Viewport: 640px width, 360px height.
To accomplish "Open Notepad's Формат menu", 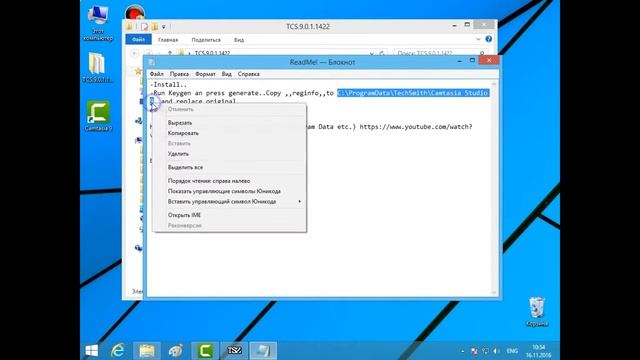I will pyautogui.click(x=205, y=74).
